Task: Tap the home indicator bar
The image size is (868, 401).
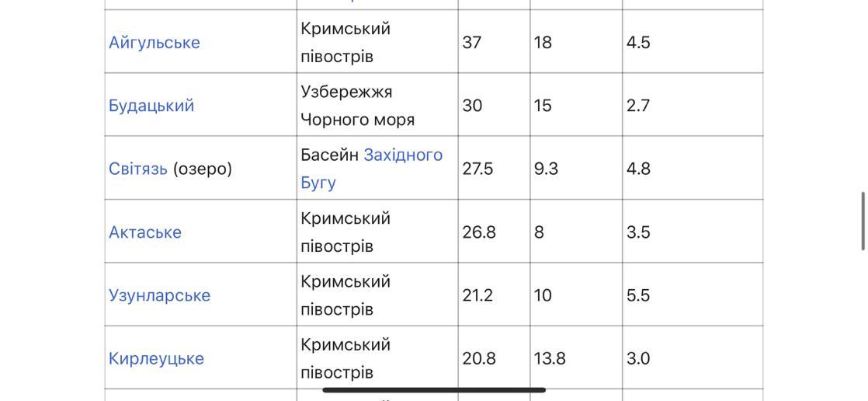Action: 434,390
